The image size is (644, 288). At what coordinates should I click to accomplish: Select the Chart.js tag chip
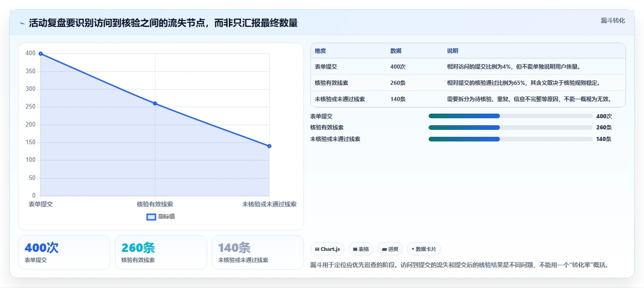tap(328, 249)
